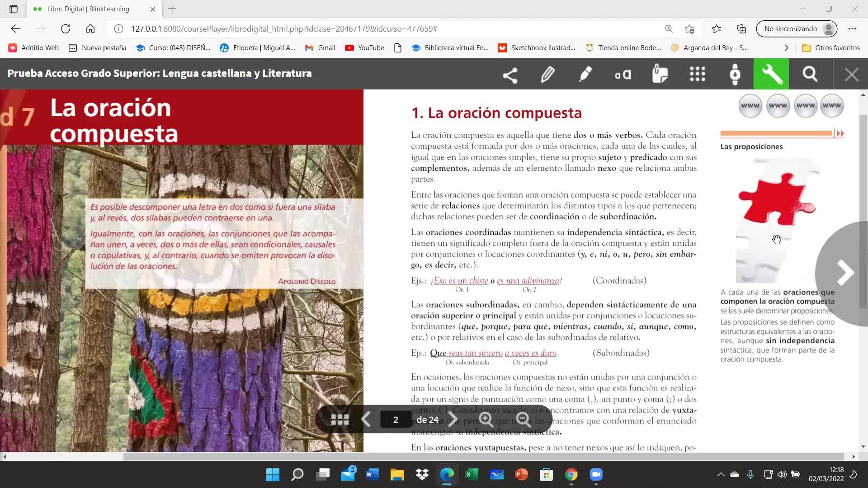Open the text size (aA) tool

623,75
